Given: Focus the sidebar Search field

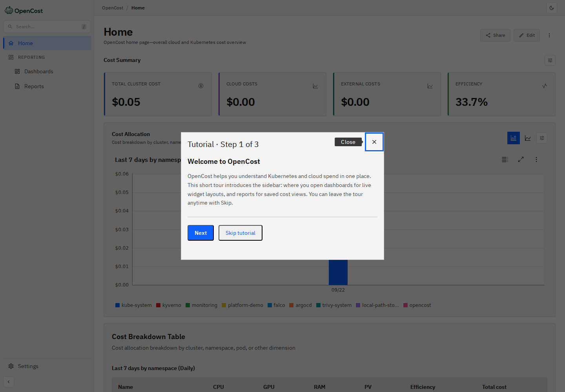Looking at the screenshot, I should (x=47, y=27).
